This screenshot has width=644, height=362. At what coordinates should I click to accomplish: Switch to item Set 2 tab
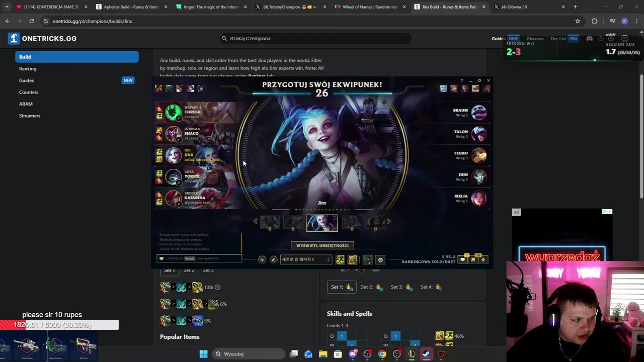(189, 270)
